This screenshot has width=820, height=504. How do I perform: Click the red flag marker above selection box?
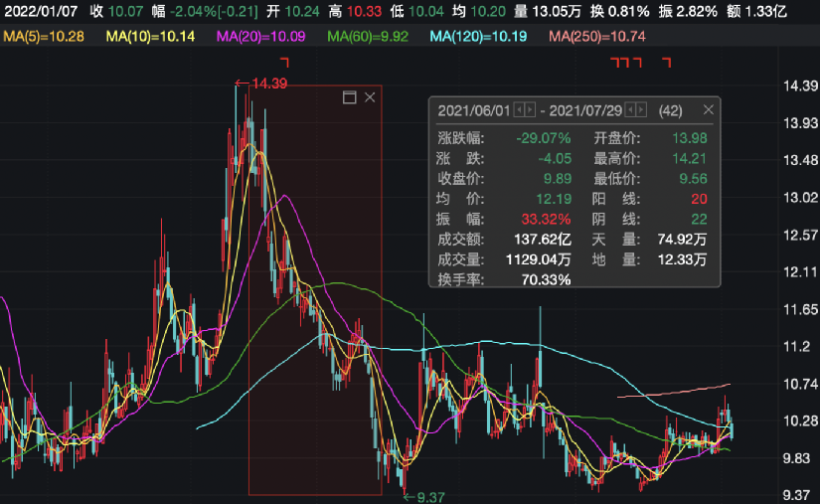[284, 63]
